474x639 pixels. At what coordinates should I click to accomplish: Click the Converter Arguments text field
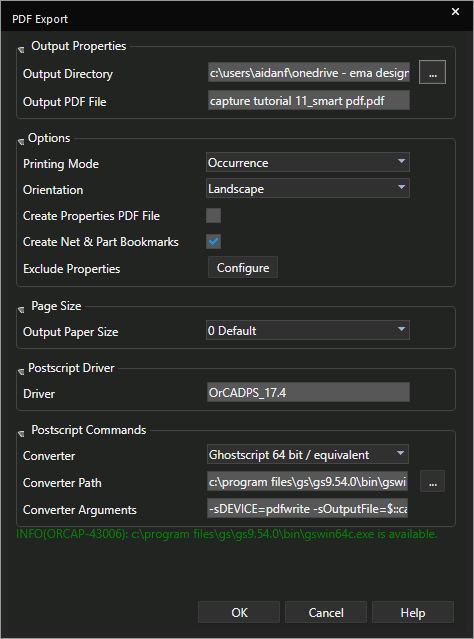coord(307,508)
